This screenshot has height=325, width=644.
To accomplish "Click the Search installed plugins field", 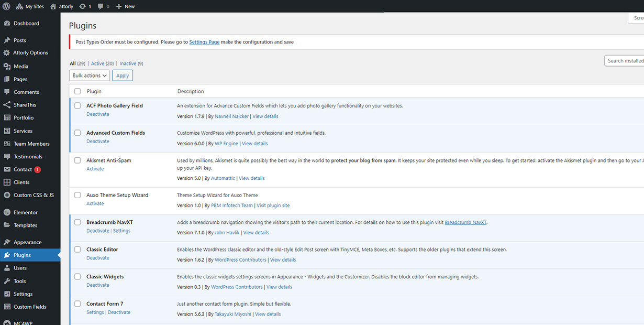I will pyautogui.click(x=625, y=61).
